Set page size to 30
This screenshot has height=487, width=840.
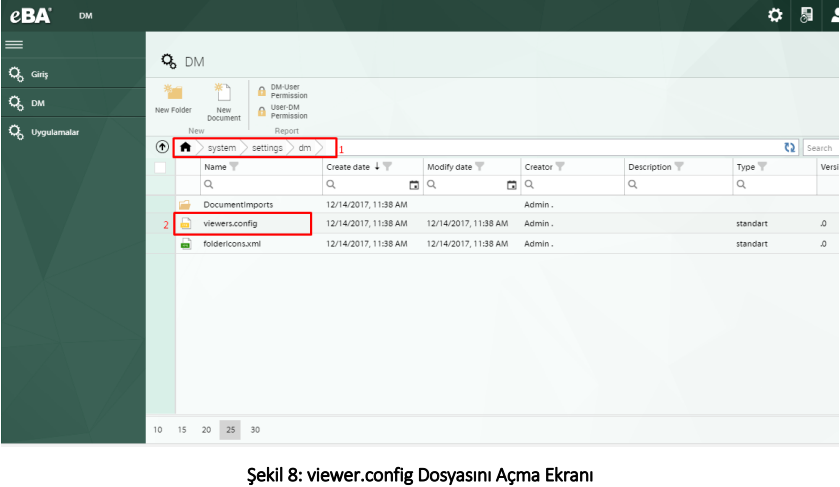pos(255,429)
